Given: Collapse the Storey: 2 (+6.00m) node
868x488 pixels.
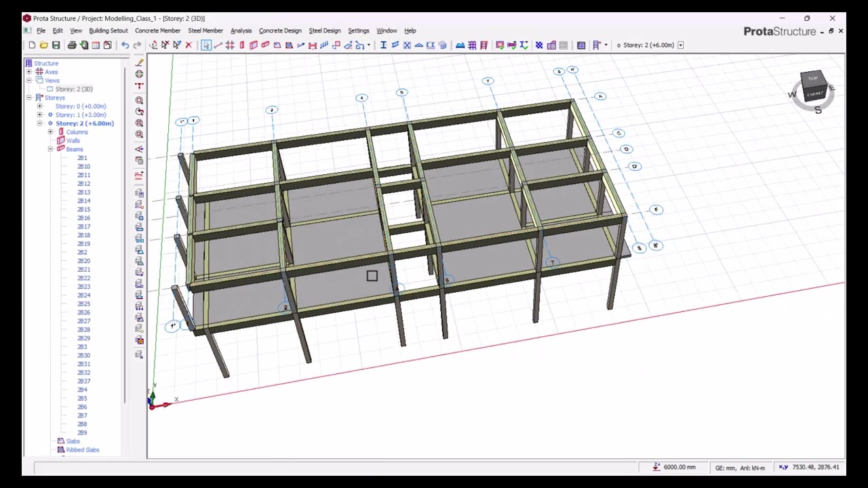Looking at the screenshot, I should 39,123.
